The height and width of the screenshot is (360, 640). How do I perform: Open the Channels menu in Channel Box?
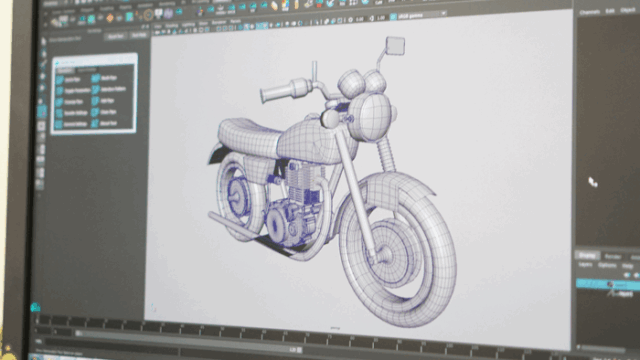coord(590,12)
